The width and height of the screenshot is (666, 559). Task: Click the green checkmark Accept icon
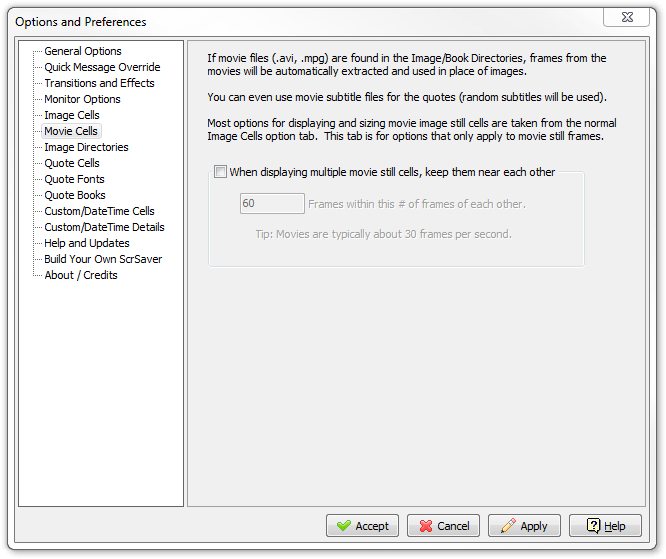click(344, 526)
